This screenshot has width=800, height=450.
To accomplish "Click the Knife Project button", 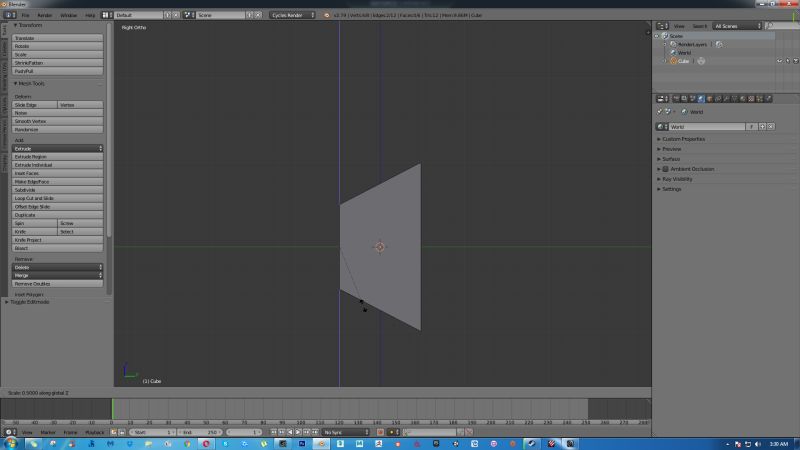I will [57, 240].
